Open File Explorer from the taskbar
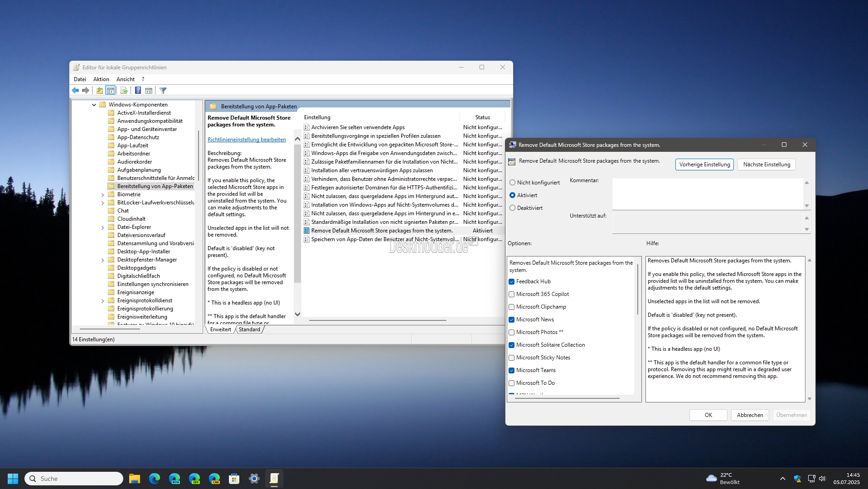 coord(135,479)
